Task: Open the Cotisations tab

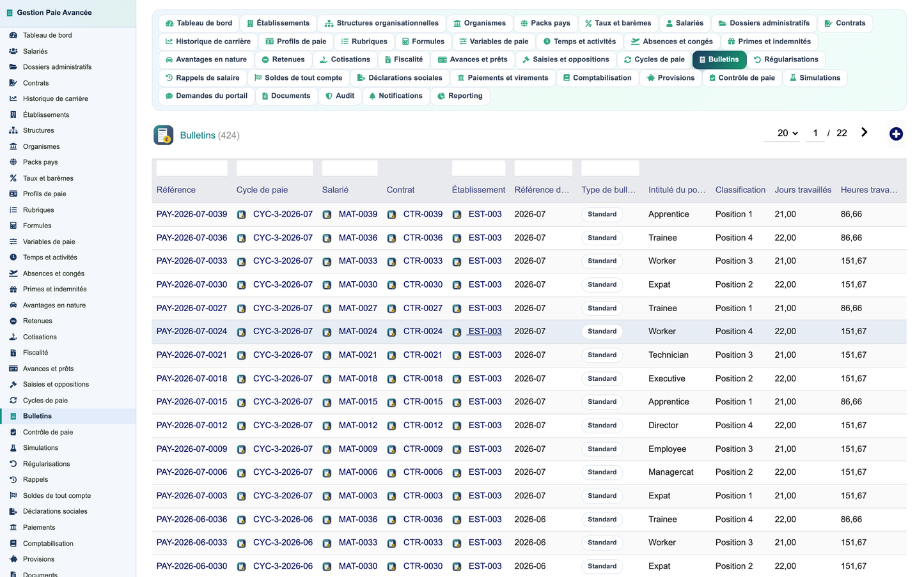Action: coord(345,59)
